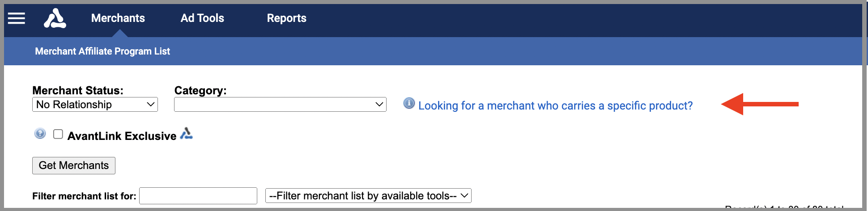Open the hamburger navigation menu
The width and height of the screenshot is (868, 211).
(x=17, y=18)
